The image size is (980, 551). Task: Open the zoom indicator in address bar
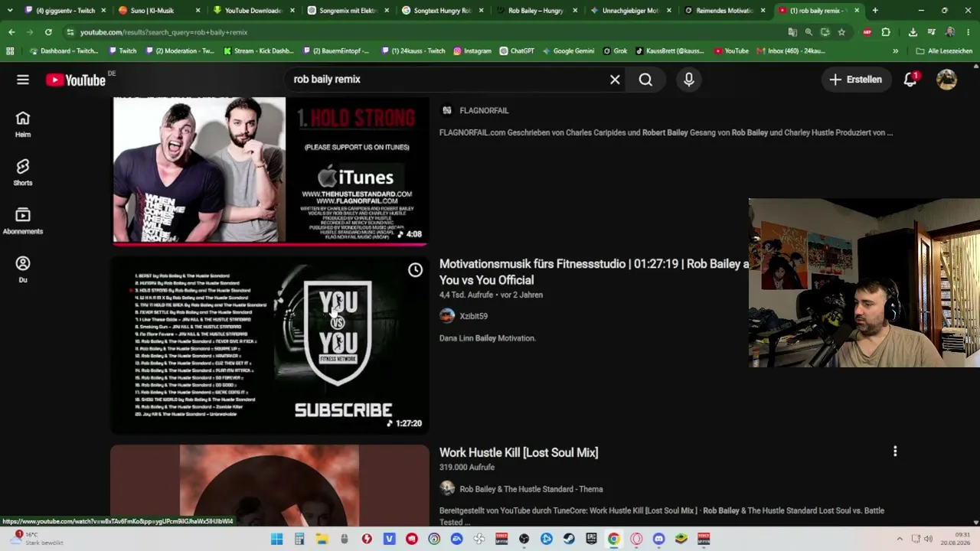[808, 32]
